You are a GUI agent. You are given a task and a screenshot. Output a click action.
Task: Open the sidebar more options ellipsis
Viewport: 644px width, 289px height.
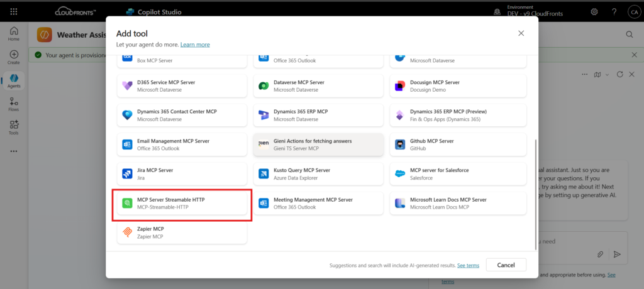[x=14, y=151]
